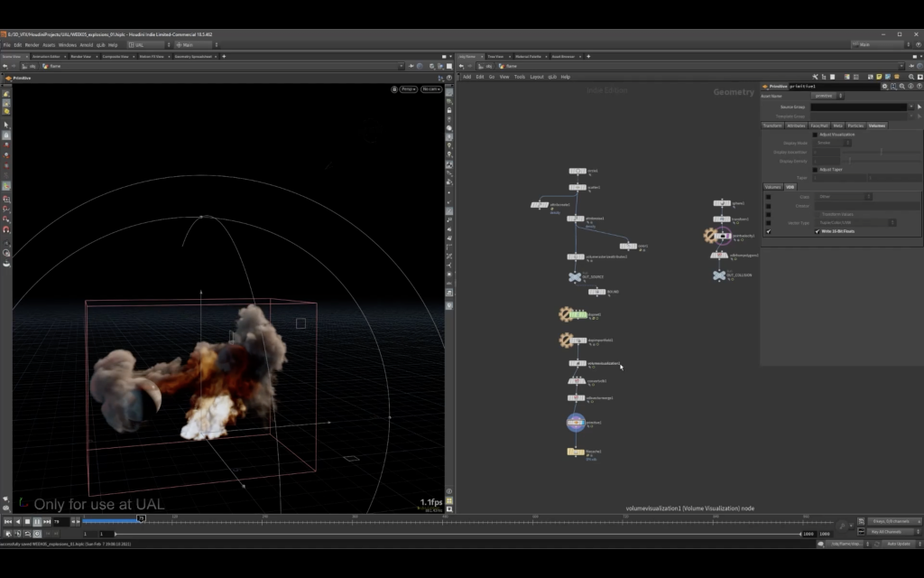This screenshot has height=578, width=924.
Task: Click the volumevisualization1 node in network
Action: pos(577,364)
